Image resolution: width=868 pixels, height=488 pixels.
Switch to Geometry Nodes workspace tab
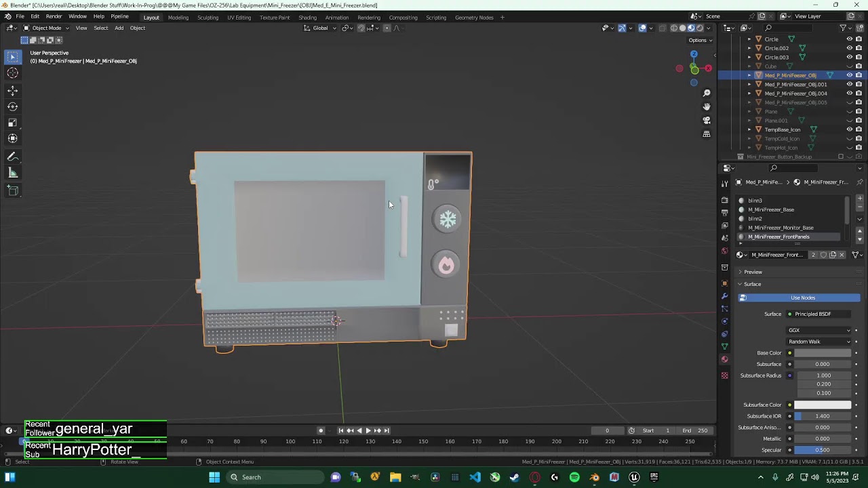pyautogui.click(x=474, y=17)
